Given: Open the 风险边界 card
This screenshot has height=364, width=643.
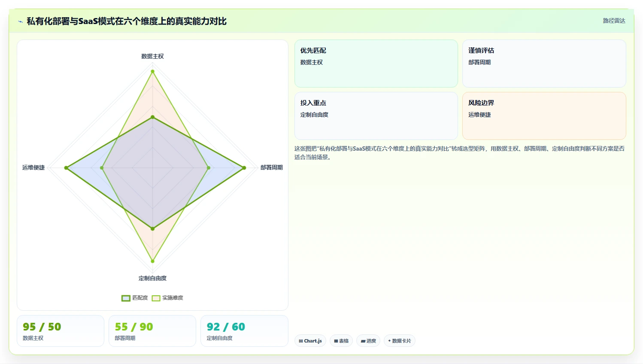Looking at the screenshot, I should (544, 116).
